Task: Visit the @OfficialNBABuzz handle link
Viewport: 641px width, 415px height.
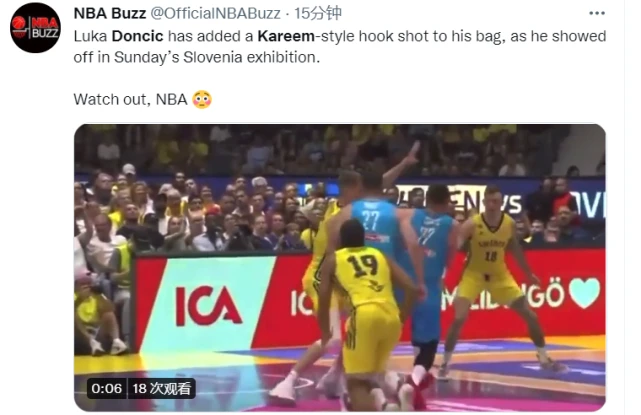Action: pyautogui.click(x=215, y=13)
